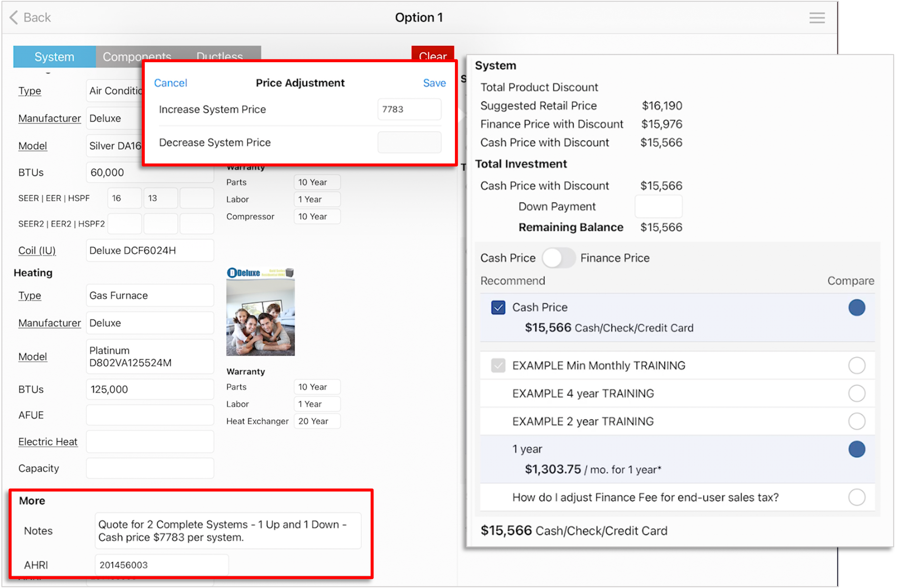Cancel the Price Adjustment dialog
Screen dimensions: 897x588
point(170,83)
